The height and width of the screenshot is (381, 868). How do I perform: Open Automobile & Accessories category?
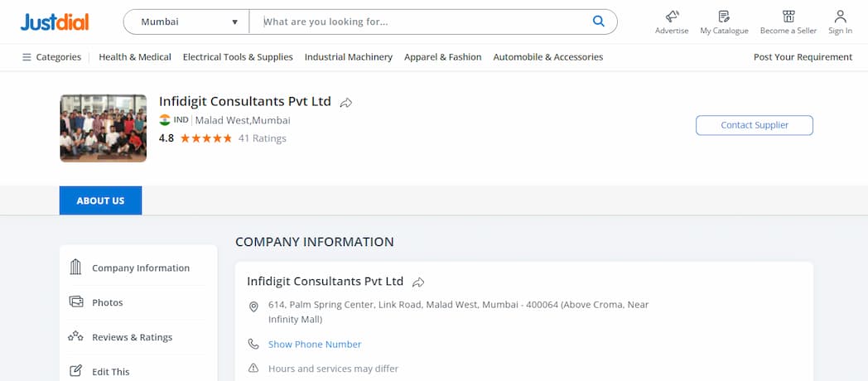tap(548, 57)
